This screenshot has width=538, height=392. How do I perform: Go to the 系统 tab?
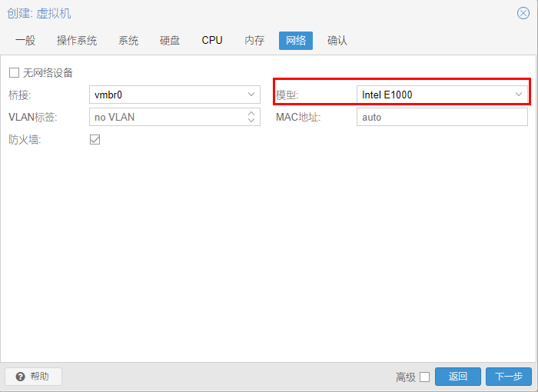coord(128,41)
